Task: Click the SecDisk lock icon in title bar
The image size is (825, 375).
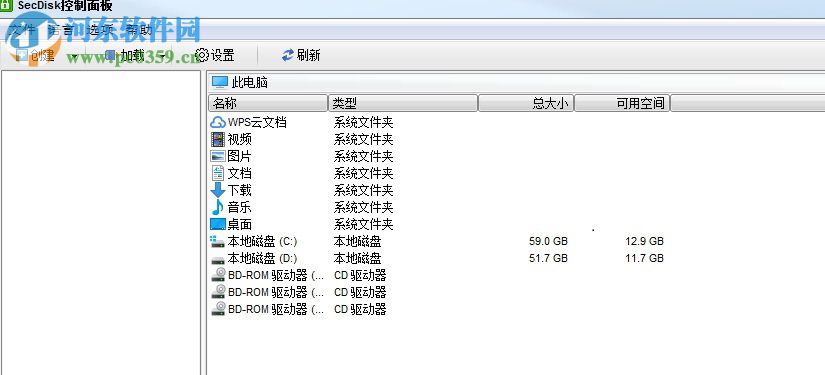Action: [6, 5]
